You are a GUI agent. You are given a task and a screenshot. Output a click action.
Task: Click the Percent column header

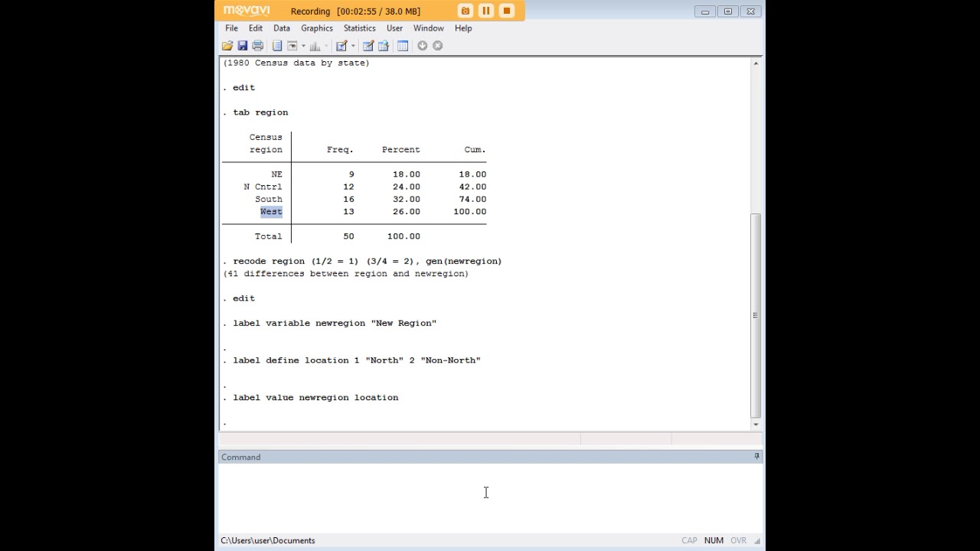coord(401,150)
